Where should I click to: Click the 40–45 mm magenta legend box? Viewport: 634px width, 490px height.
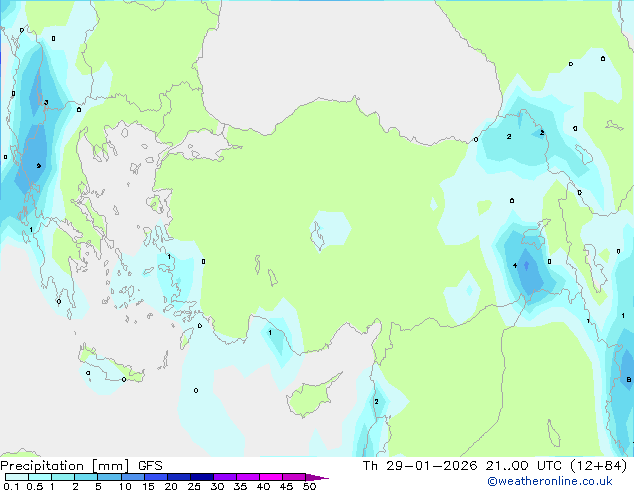[x=271, y=477]
